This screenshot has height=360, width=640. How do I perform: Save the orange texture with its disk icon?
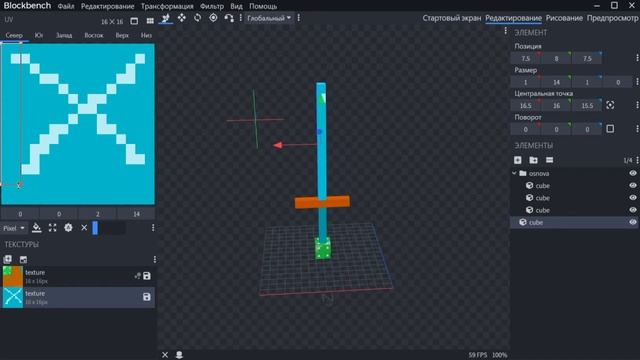pyautogui.click(x=147, y=276)
